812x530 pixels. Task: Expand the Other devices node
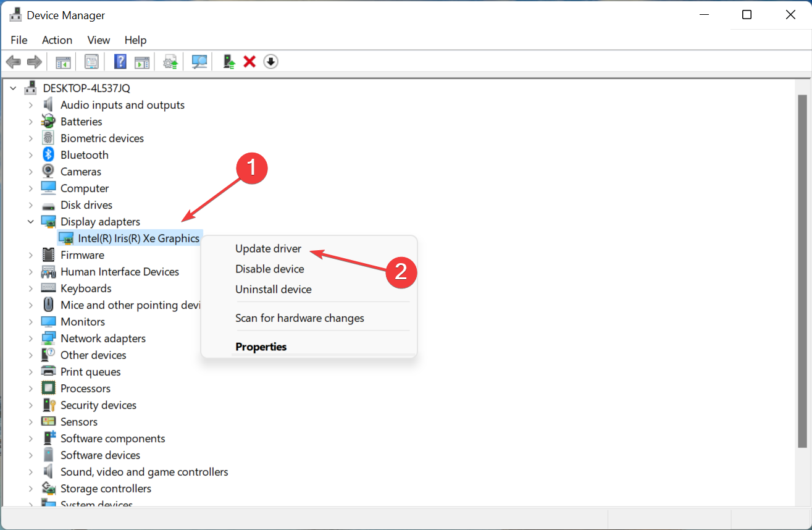[x=30, y=355]
